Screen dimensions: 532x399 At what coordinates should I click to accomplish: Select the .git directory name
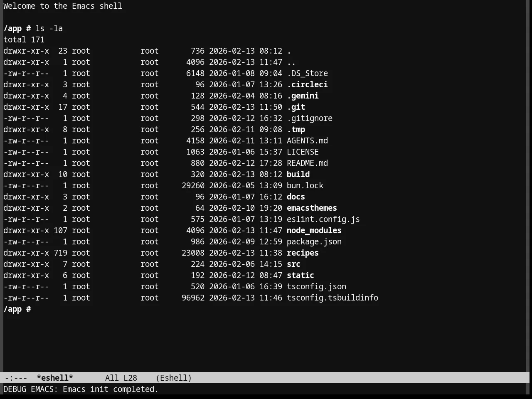(296, 107)
